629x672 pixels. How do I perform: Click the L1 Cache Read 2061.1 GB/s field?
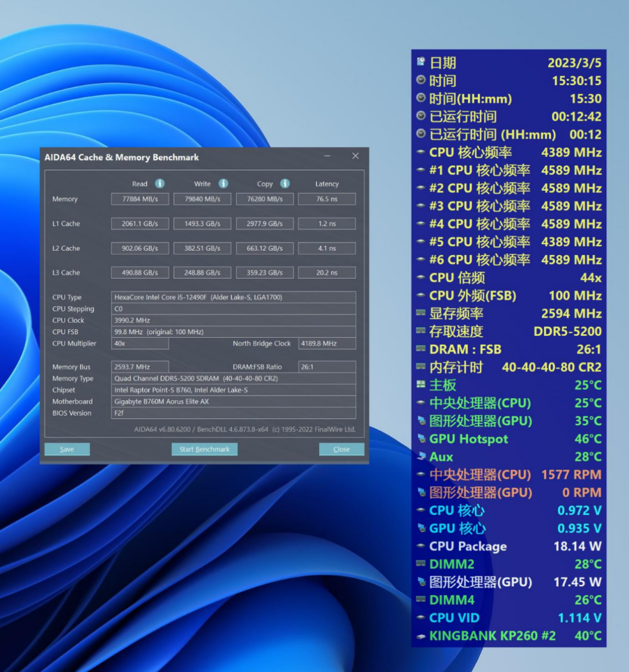(140, 223)
